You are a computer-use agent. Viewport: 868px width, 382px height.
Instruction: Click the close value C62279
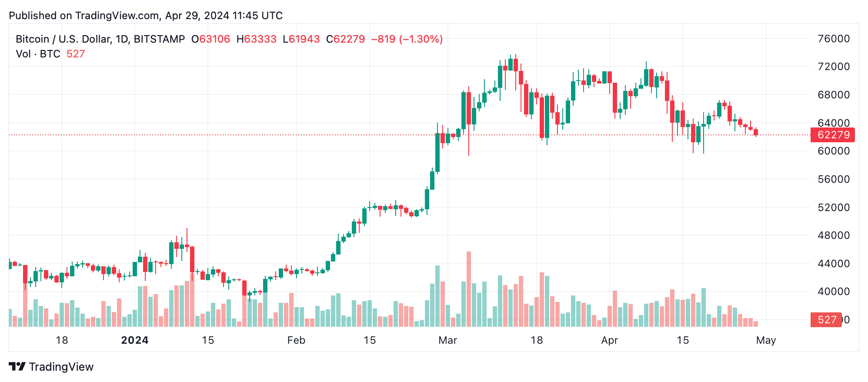point(346,39)
